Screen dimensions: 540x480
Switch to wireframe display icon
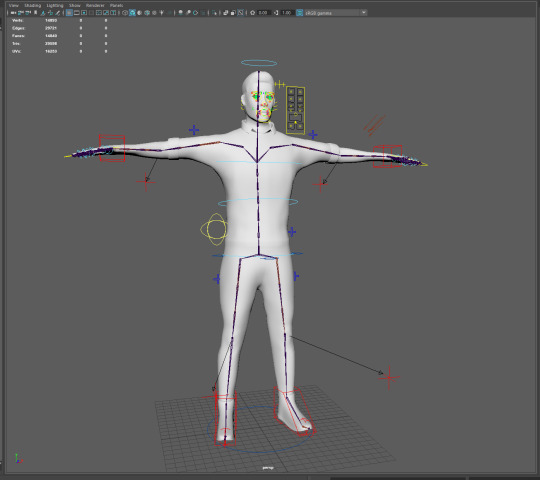[125, 13]
